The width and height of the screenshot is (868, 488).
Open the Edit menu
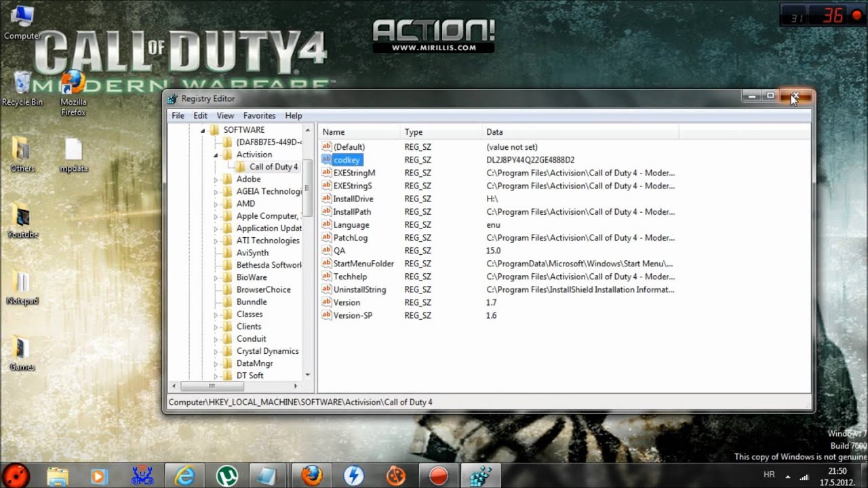(x=200, y=116)
